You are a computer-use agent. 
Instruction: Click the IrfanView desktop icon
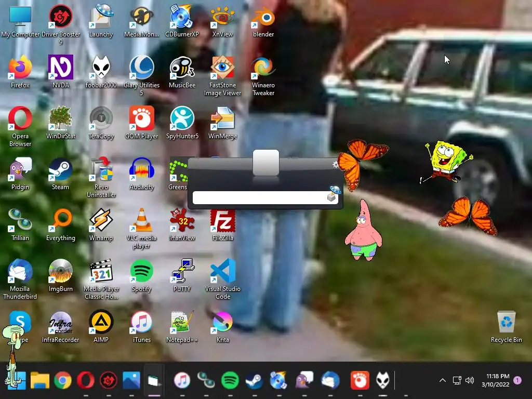point(182,224)
